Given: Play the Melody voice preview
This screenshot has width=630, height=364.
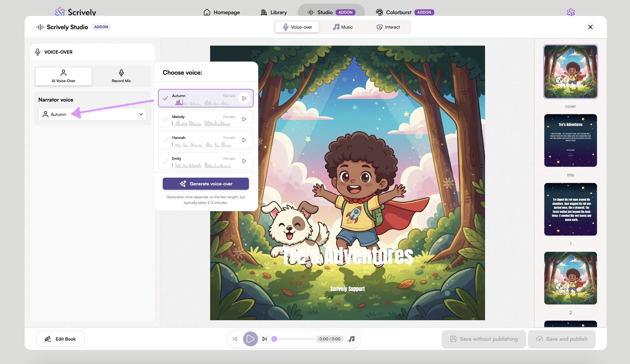Looking at the screenshot, I should 244,119.
